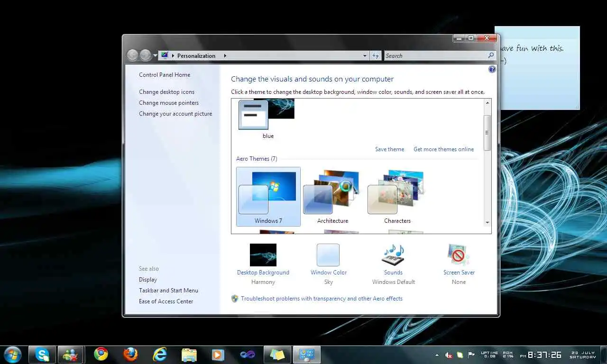Open Control Panel Home link
Image resolution: width=607 pixels, height=364 pixels.
(x=165, y=75)
